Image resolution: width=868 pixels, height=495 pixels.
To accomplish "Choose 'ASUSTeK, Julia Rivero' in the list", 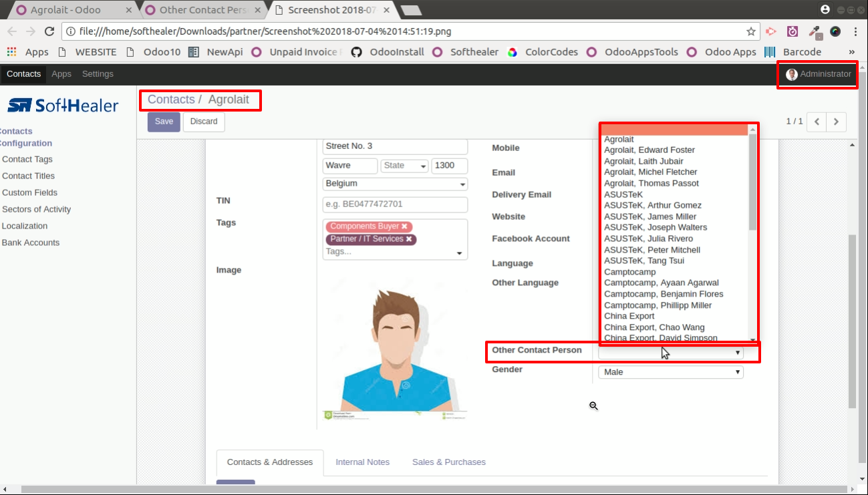I will (x=648, y=238).
